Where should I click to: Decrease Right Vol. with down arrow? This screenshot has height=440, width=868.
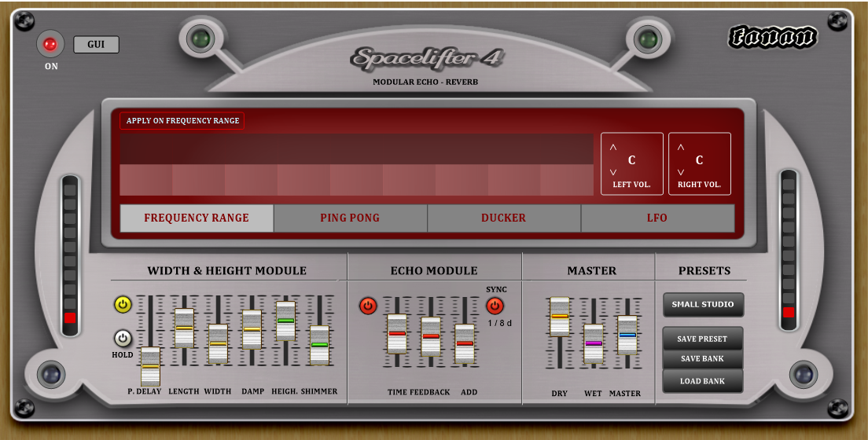point(681,172)
